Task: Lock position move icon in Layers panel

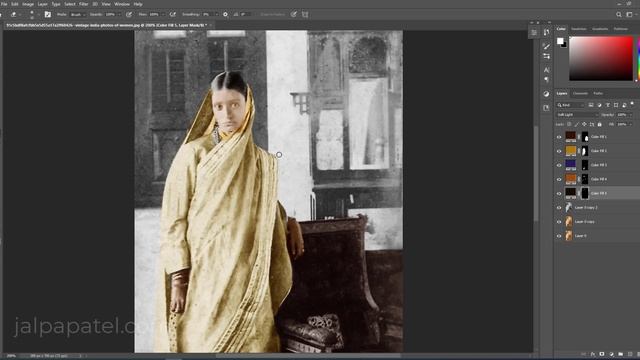Action: pos(584,124)
